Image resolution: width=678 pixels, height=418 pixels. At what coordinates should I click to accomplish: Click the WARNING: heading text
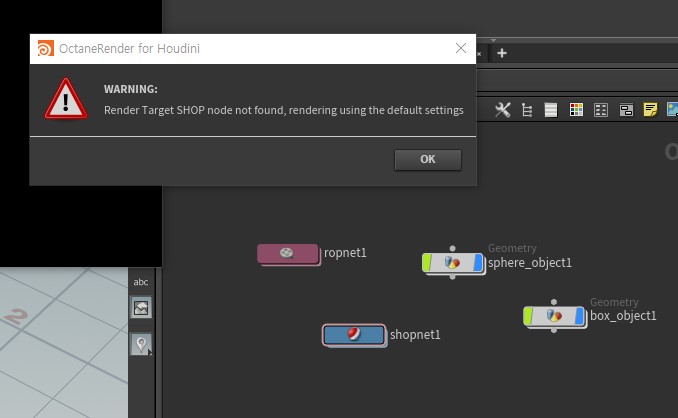click(131, 89)
